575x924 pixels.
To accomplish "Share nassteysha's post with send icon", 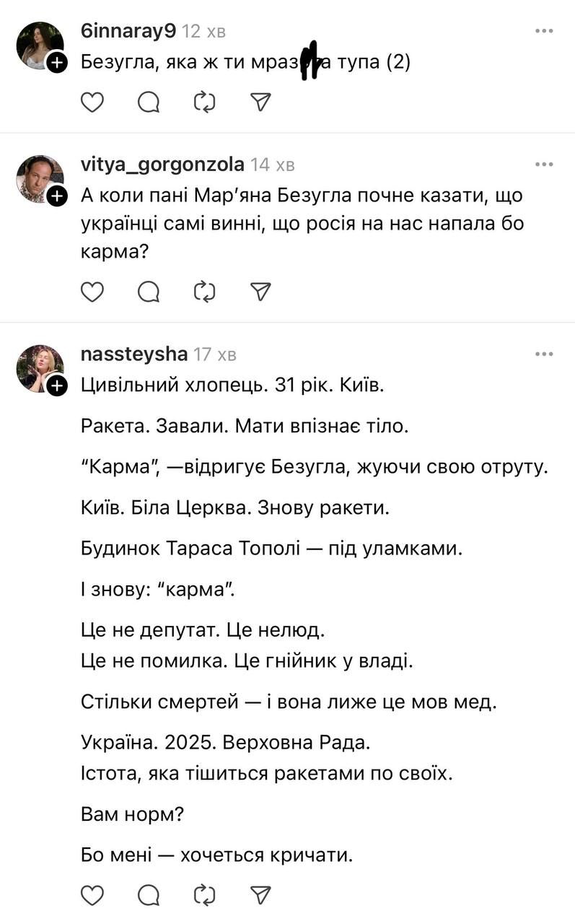I will coord(260,896).
